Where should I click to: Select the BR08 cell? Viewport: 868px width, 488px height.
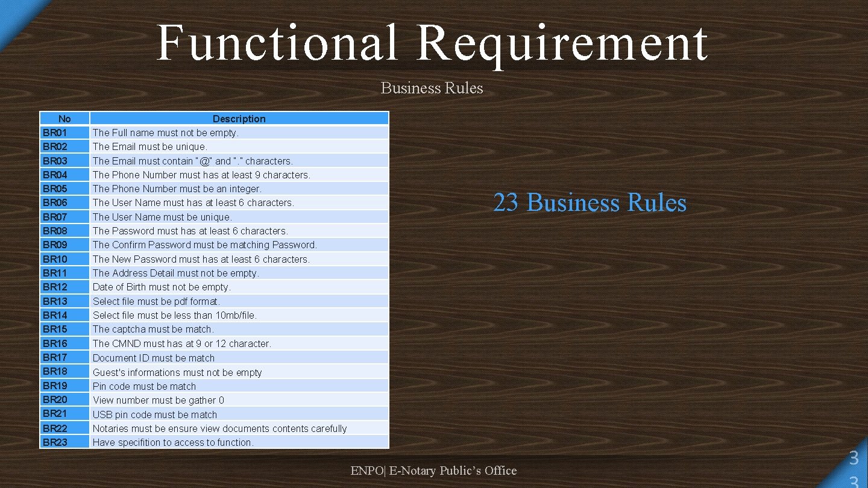click(64, 231)
